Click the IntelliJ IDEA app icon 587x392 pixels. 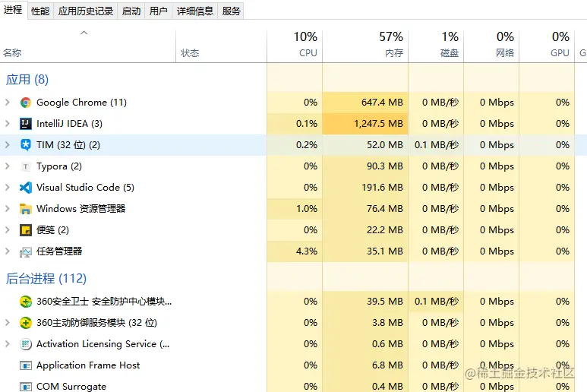26,124
